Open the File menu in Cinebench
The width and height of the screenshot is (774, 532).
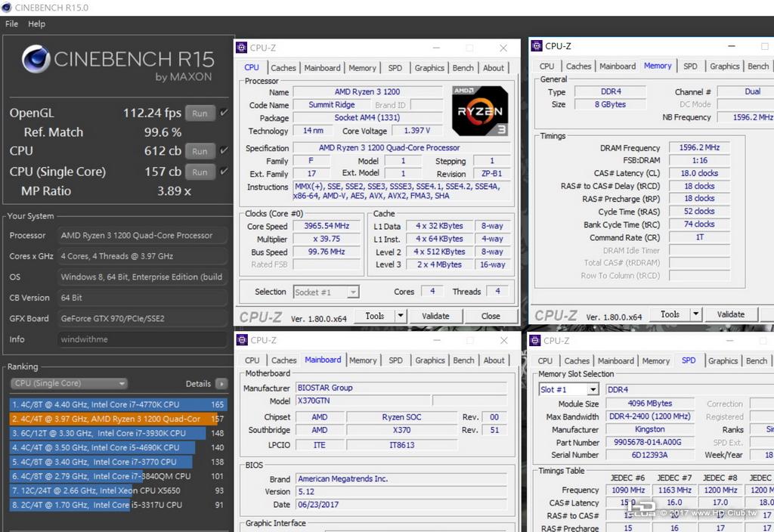(11, 23)
